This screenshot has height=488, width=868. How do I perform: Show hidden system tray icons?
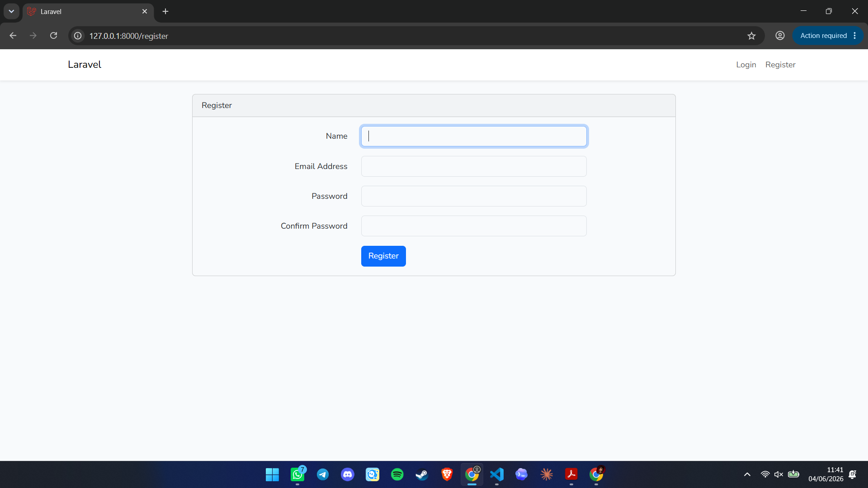click(x=747, y=474)
